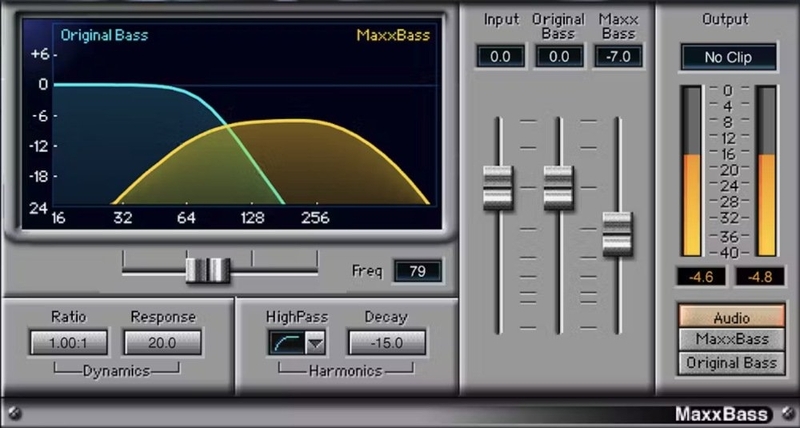Click the Maxx Bass fader handle

(617, 234)
